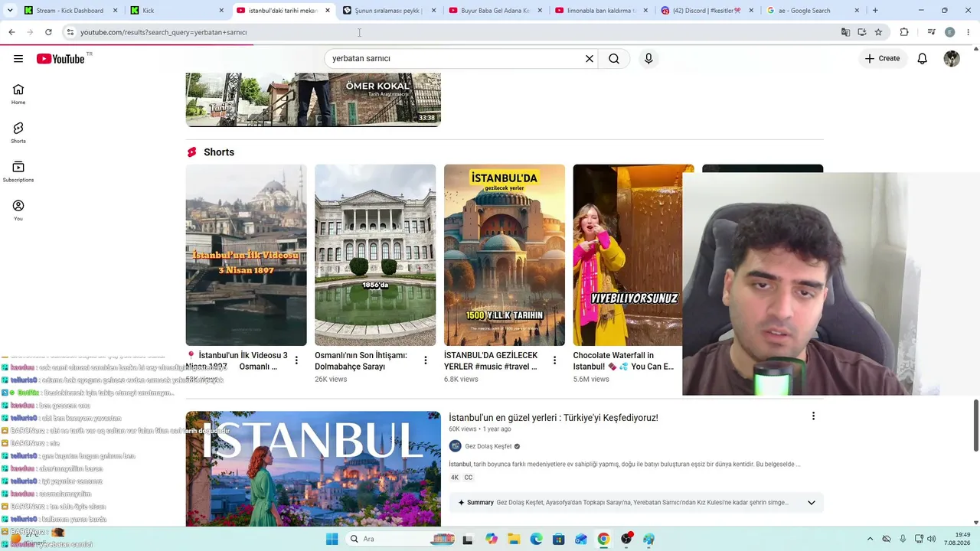Open the You section in the sidebar

tap(18, 210)
